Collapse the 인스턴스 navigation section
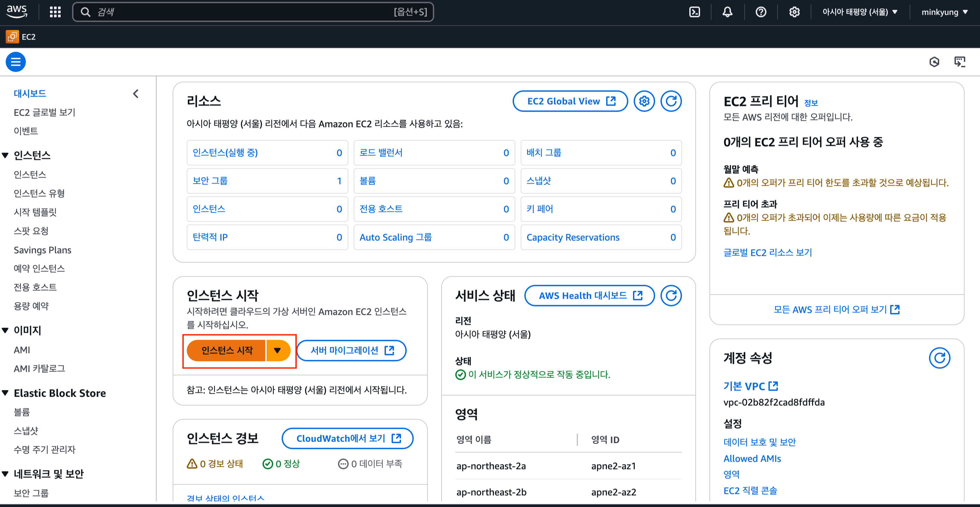This screenshot has width=980, height=507. tap(5, 155)
